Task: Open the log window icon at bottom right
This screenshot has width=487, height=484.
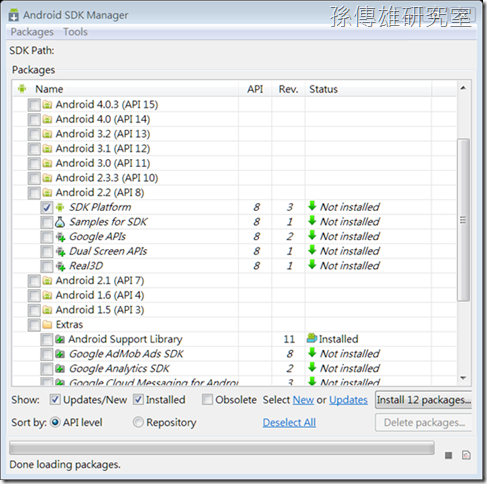Action: [x=466, y=455]
